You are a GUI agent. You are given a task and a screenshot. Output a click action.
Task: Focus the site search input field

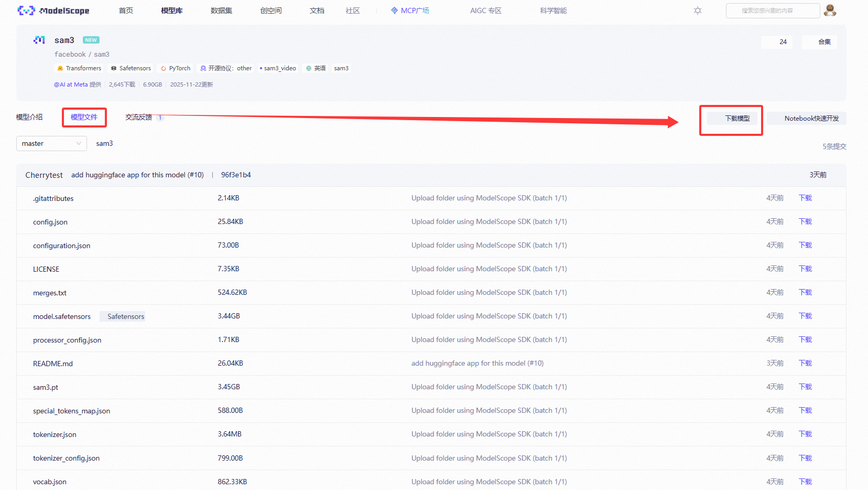point(773,10)
